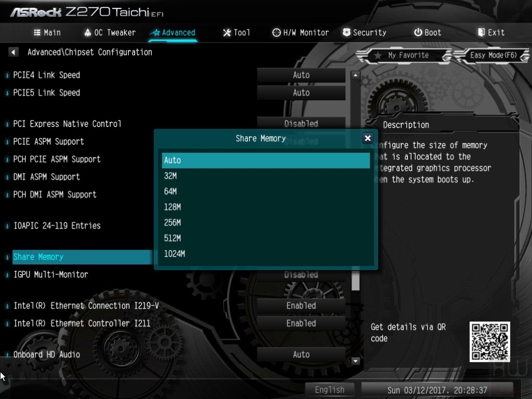Viewport: 532px width, 399px height.
Task: Switch to OC Tweaker tab
Action: (x=110, y=32)
